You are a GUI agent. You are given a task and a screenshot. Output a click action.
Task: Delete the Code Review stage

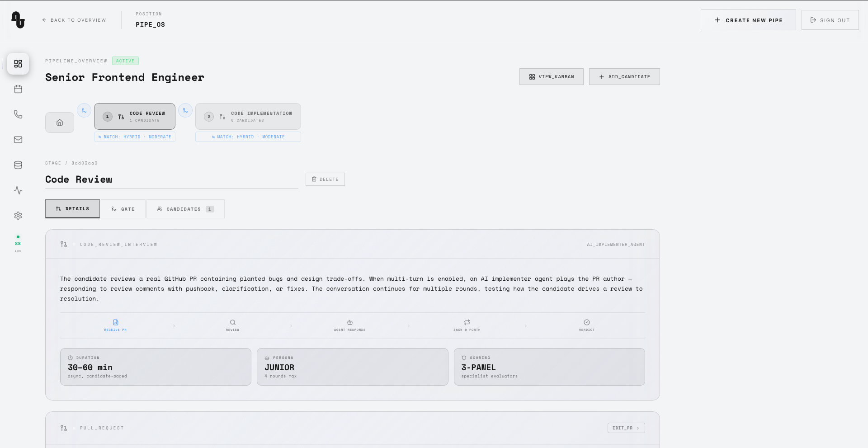(x=325, y=179)
